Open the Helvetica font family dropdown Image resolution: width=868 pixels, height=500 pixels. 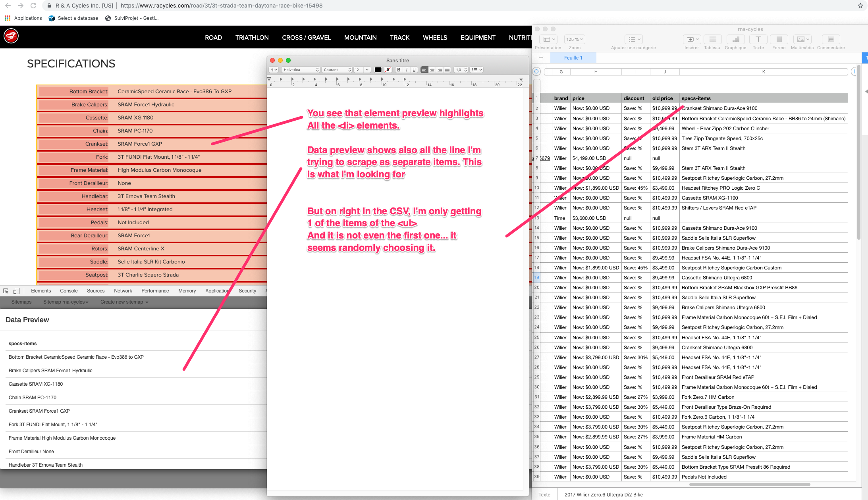coord(301,70)
